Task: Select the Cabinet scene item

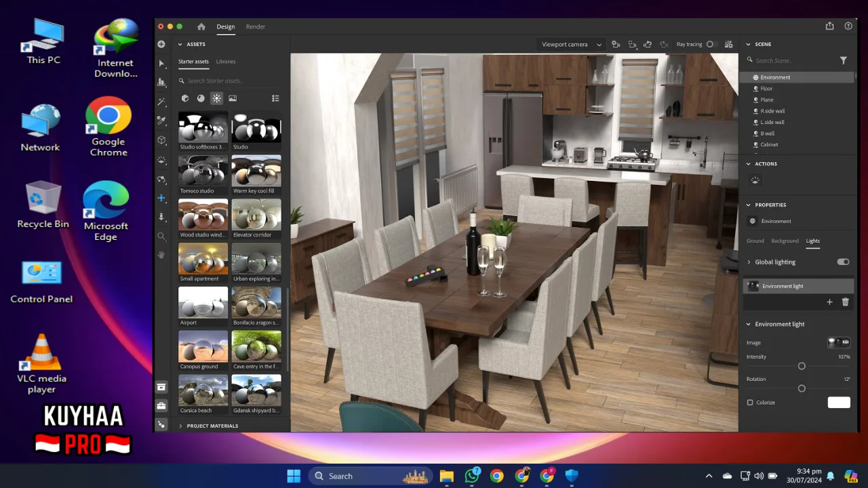Action: tap(797, 144)
